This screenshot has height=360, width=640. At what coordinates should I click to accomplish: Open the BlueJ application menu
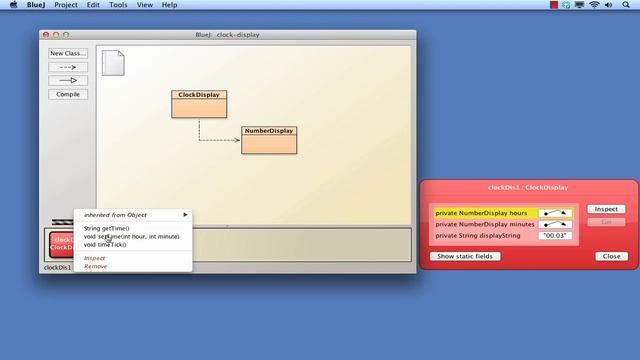36,5
